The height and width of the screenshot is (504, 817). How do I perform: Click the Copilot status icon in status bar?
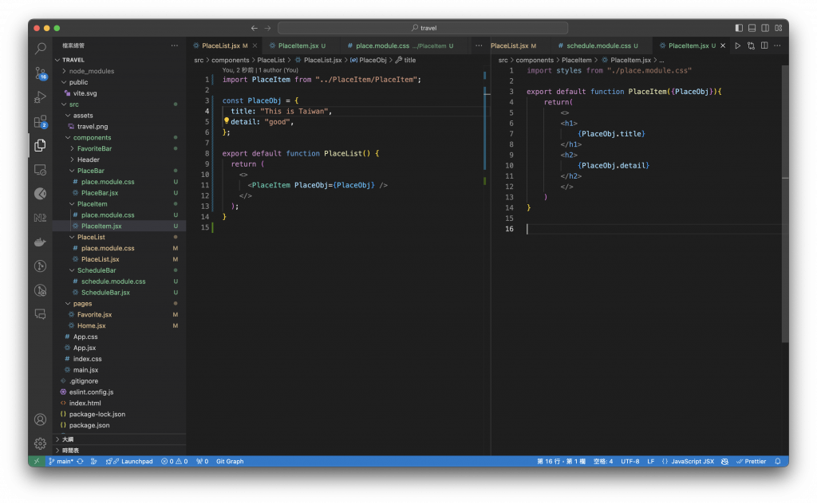click(724, 461)
